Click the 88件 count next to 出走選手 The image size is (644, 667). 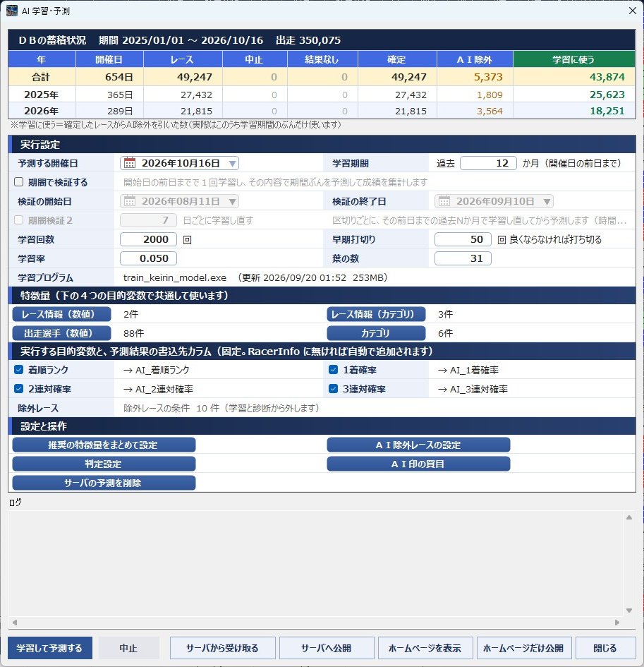pos(133,333)
